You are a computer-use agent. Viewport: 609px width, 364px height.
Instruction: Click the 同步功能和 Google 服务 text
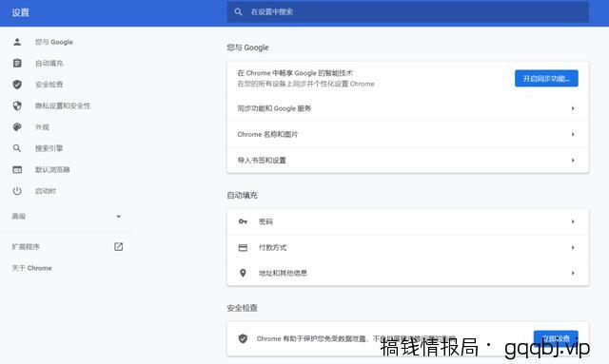275,108
